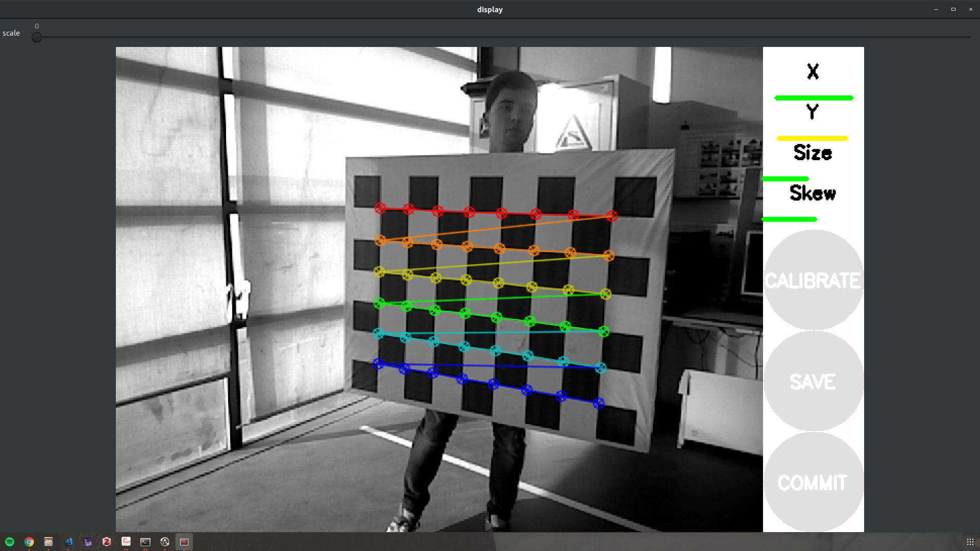Click the yellow Y coverage bar
The width and height of the screenshot is (980, 551).
(x=812, y=138)
